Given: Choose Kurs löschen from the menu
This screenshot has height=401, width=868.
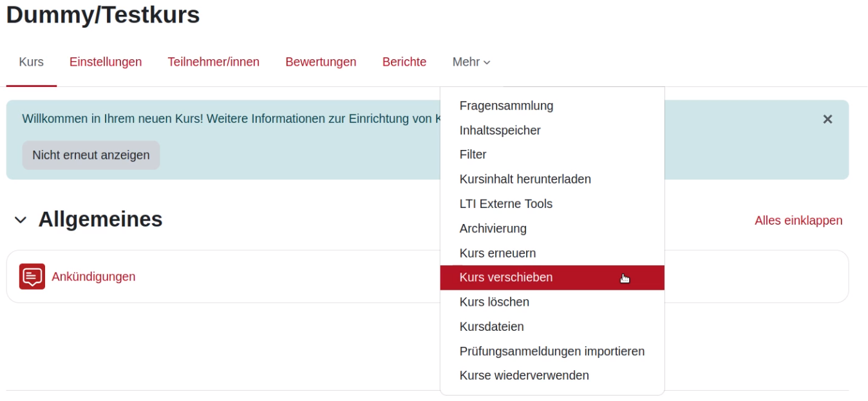Looking at the screenshot, I should point(493,301).
